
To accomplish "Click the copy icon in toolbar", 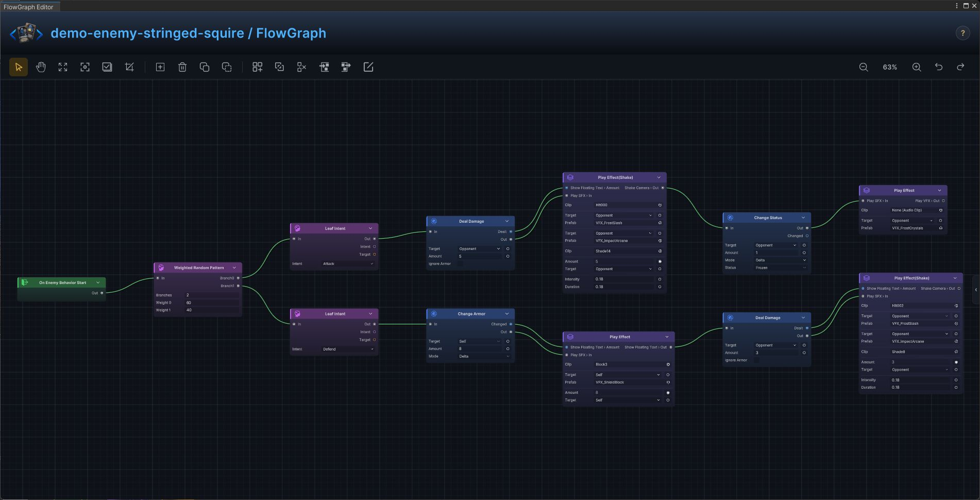I will [x=205, y=67].
